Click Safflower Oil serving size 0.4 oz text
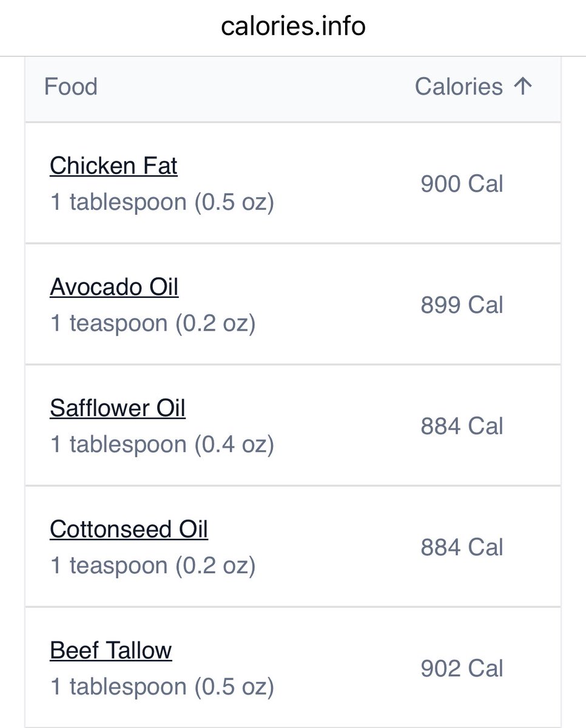 [x=234, y=445]
